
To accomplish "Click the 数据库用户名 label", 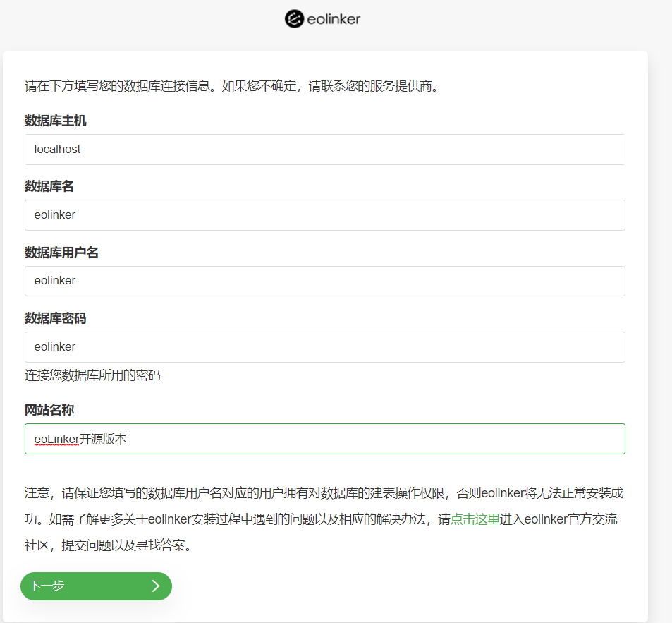I will [x=61, y=253].
